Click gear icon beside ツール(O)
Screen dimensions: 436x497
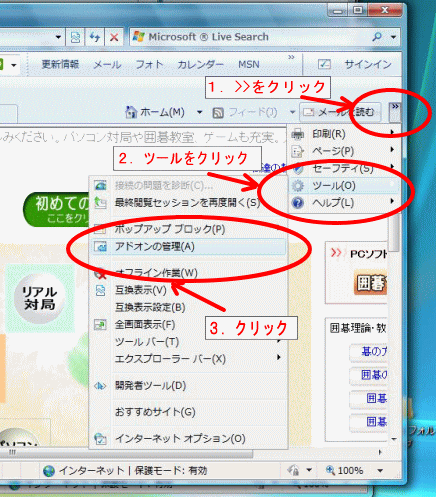pyautogui.click(x=297, y=186)
